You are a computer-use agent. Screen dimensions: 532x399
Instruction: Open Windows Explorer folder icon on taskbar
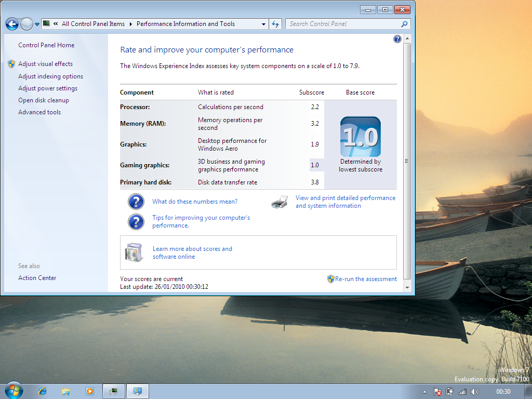pos(66,391)
